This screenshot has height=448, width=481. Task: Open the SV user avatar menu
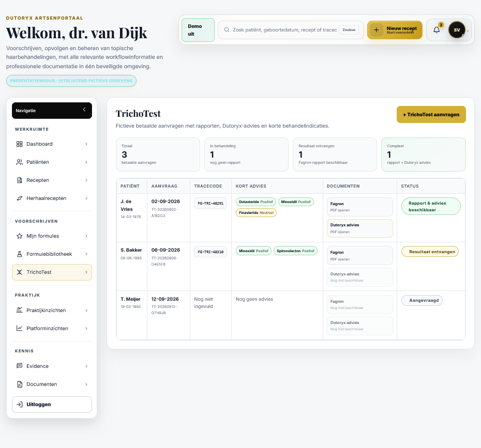click(457, 30)
